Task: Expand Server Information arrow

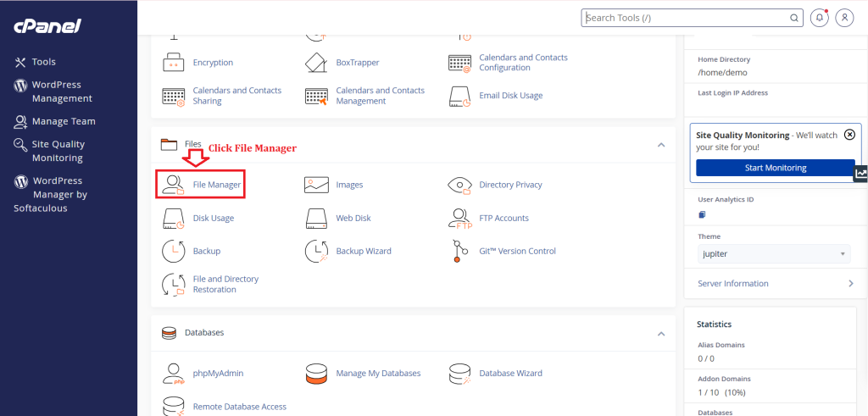Action: tap(851, 283)
